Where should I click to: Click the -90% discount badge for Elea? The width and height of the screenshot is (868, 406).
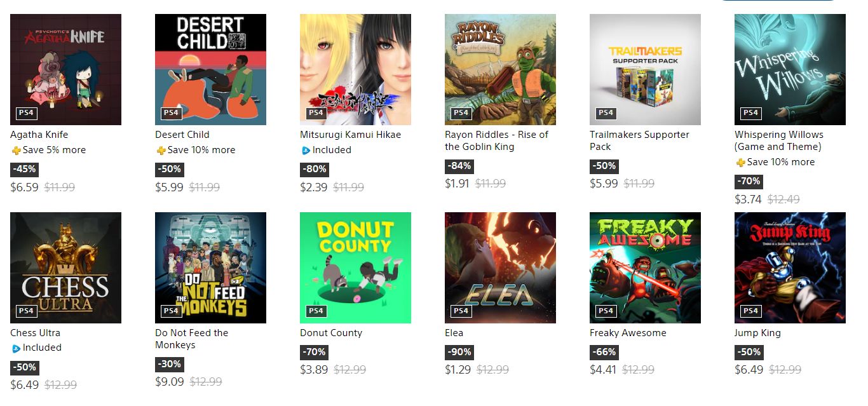tap(459, 352)
